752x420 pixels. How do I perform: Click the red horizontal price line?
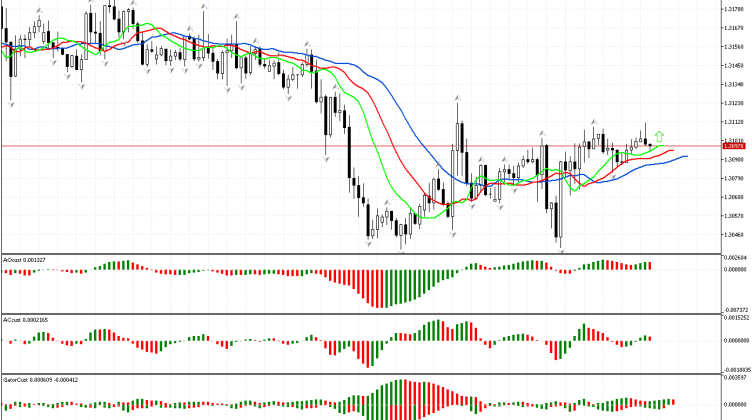click(x=300, y=146)
